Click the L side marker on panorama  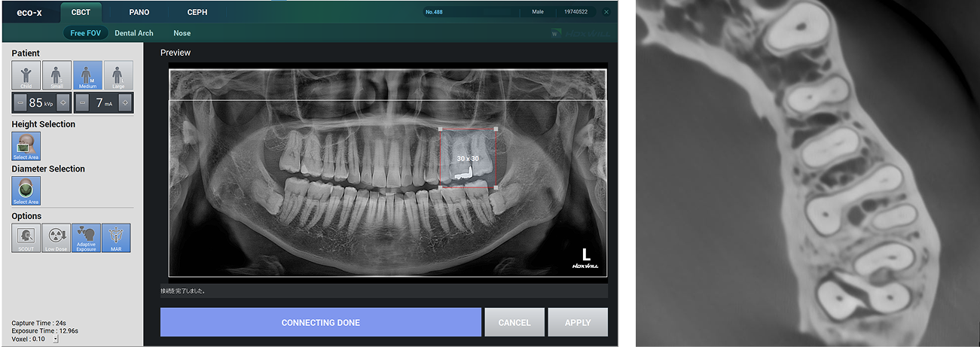pyautogui.click(x=586, y=254)
